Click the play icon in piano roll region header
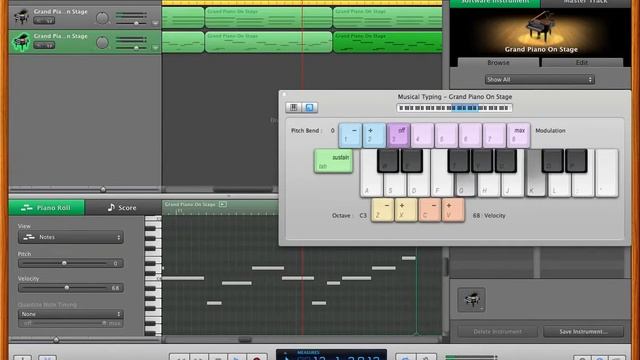This screenshot has height=360, width=640. 222,204
